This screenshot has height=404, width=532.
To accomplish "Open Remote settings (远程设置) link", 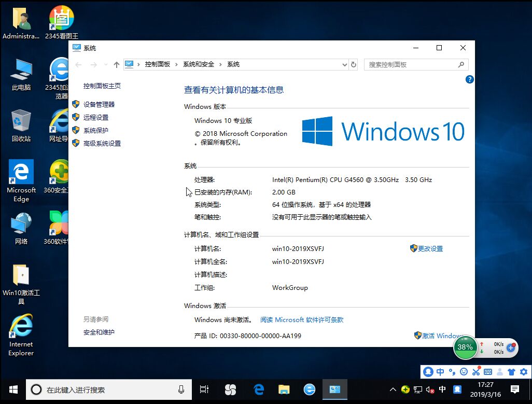I will [x=96, y=117].
